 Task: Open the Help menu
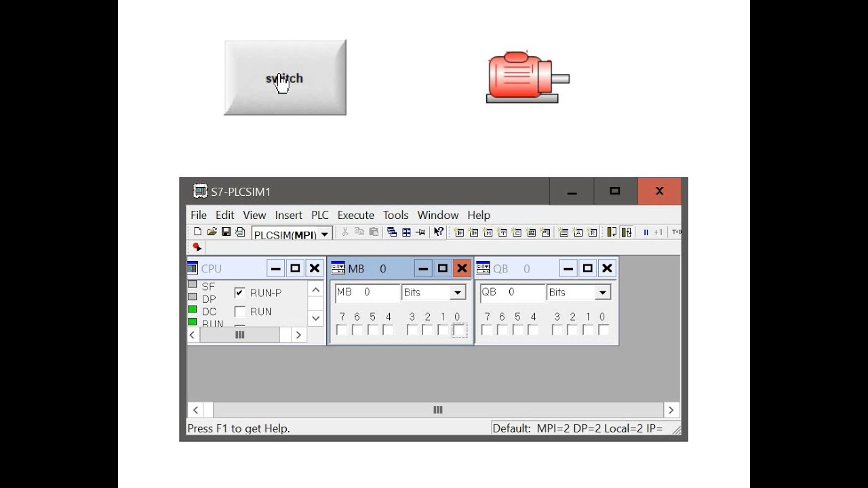click(478, 215)
